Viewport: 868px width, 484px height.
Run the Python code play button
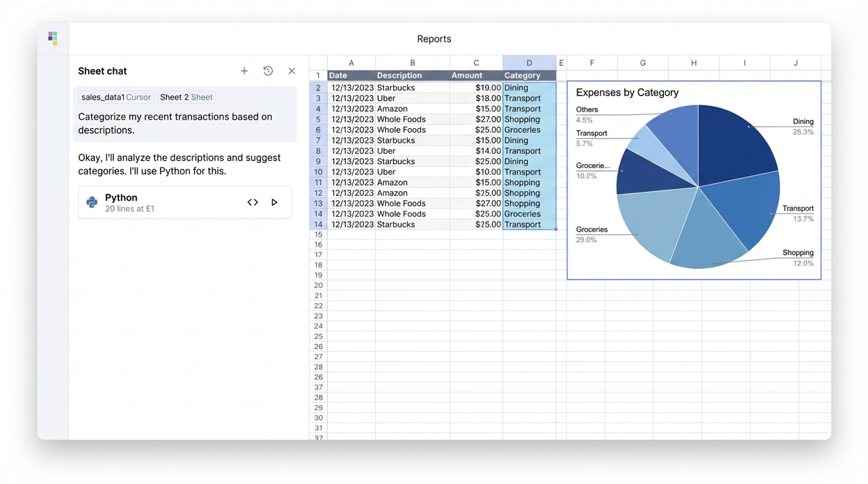pos(274,203)
